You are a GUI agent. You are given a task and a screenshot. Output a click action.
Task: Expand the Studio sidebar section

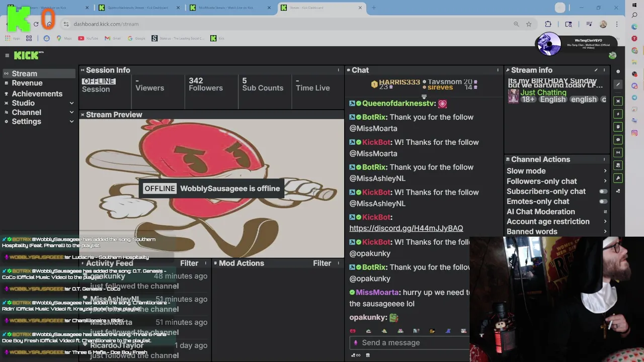[39, 103]
